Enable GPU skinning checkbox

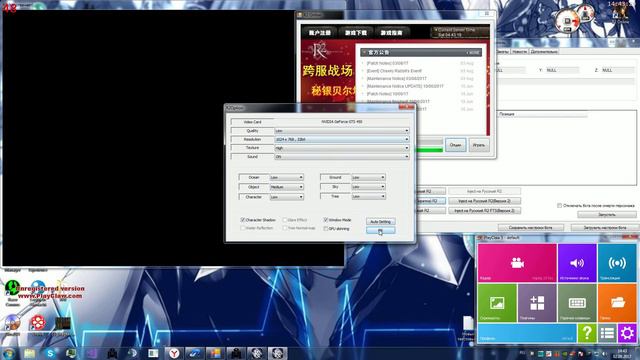(x=336, y=229)
